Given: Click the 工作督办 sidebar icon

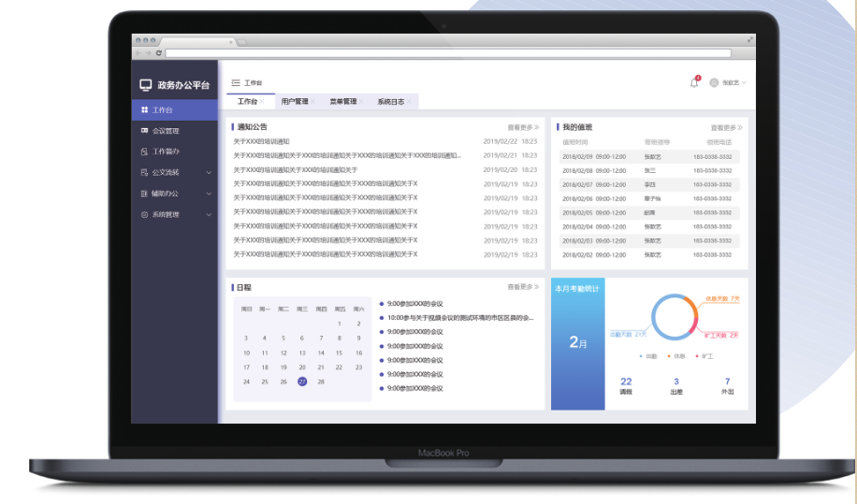Looking at the screenshot, I should [144, 151].
